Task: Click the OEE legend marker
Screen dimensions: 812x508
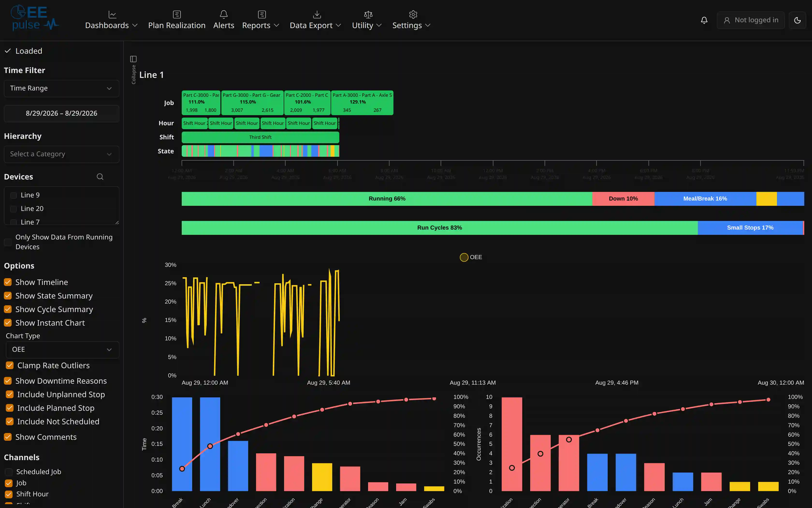Action: pos(464,257)
